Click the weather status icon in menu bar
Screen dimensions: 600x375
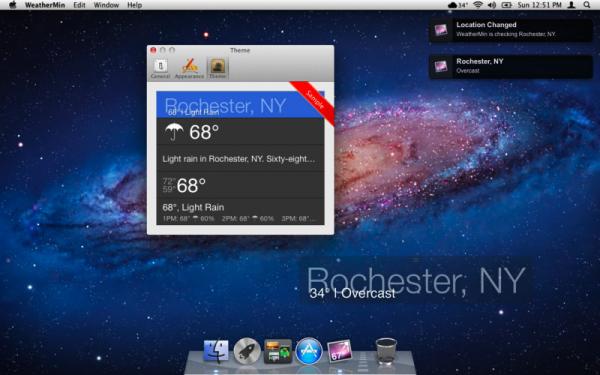458,5
